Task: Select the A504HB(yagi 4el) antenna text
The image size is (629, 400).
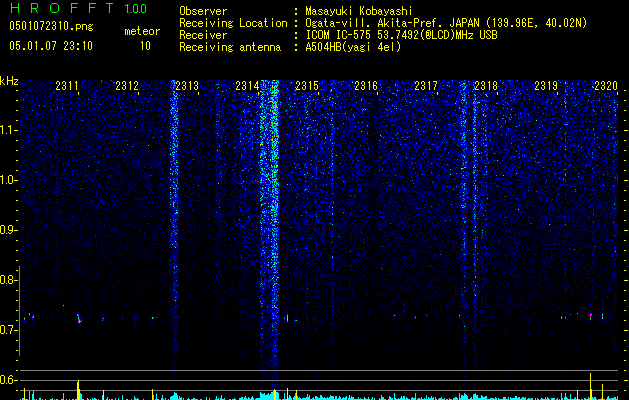Action: coord(353,47)
